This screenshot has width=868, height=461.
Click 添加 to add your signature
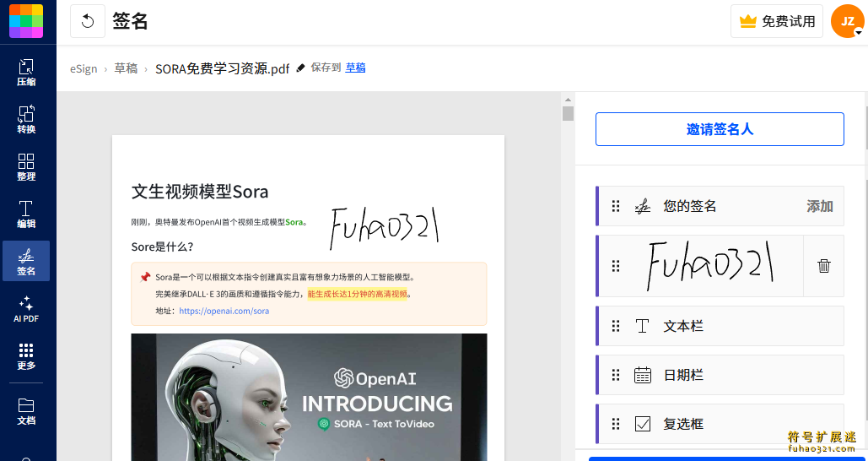click(x=820, y=206)
